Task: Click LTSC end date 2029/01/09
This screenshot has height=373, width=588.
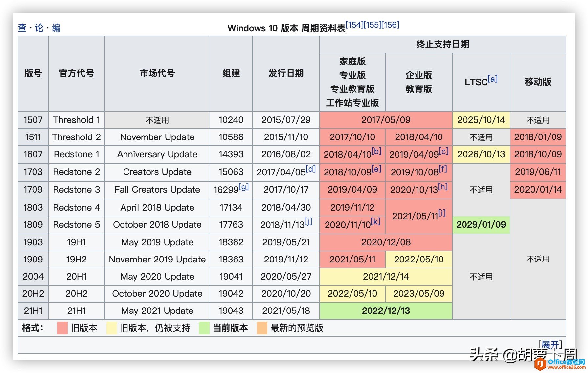Action: point(481,225)
